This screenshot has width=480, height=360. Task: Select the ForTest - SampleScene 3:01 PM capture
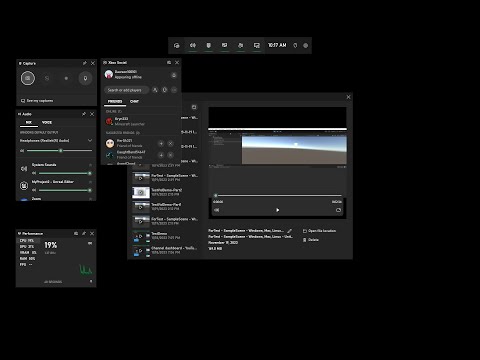(x=165, y=178)
